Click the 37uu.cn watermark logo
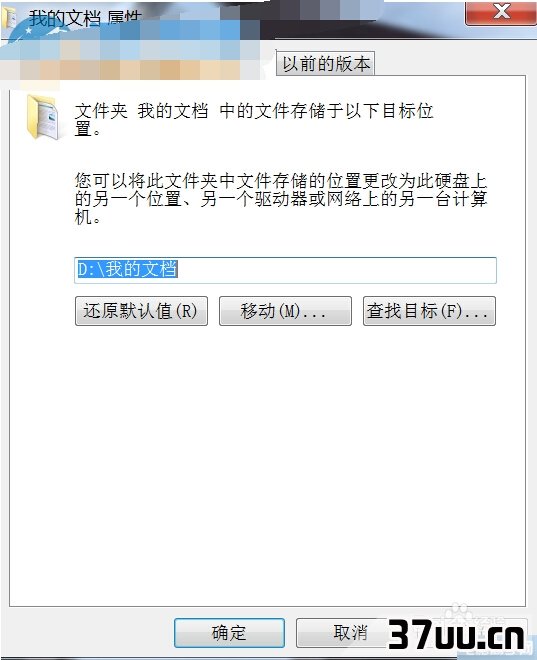This screenshot has height=660, width=537. click(x=456, y=635)
